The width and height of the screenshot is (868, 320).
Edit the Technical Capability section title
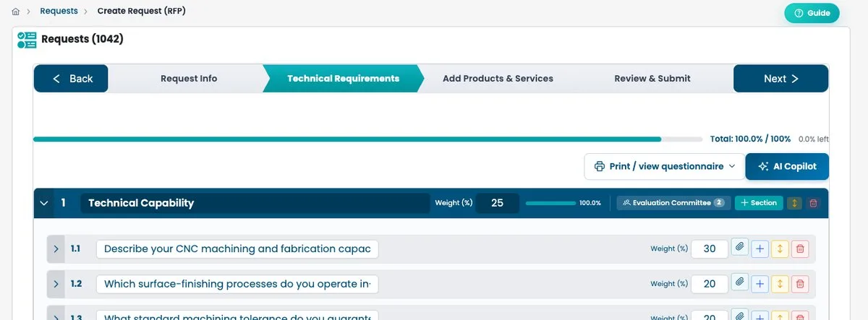tap(255, 203)
